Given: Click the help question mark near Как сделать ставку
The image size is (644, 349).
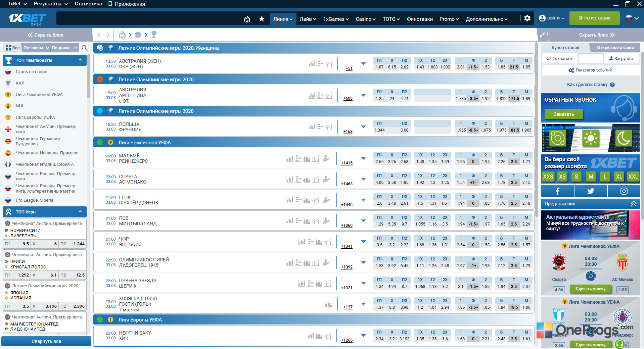Looking at the screenshot, I should [612, 85].
